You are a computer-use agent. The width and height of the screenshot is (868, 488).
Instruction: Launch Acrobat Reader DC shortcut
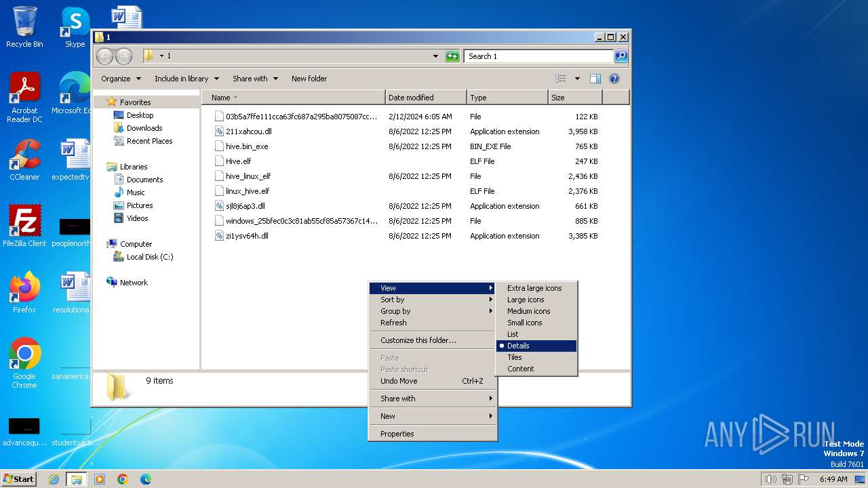24,98
